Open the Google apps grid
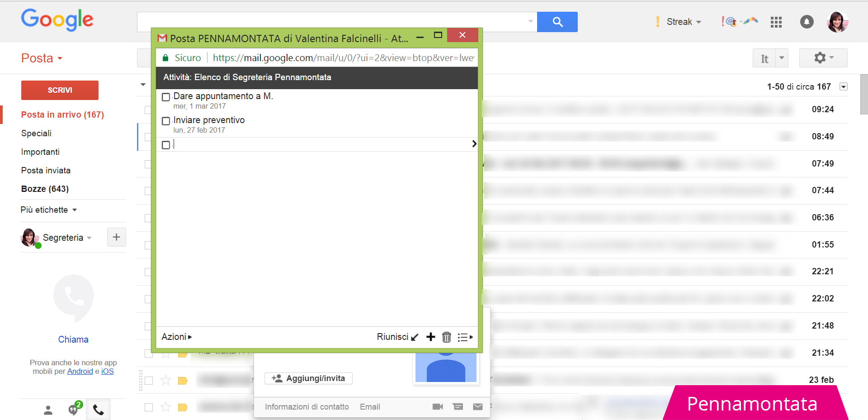868x420 pixels. [x=776, y=22]
